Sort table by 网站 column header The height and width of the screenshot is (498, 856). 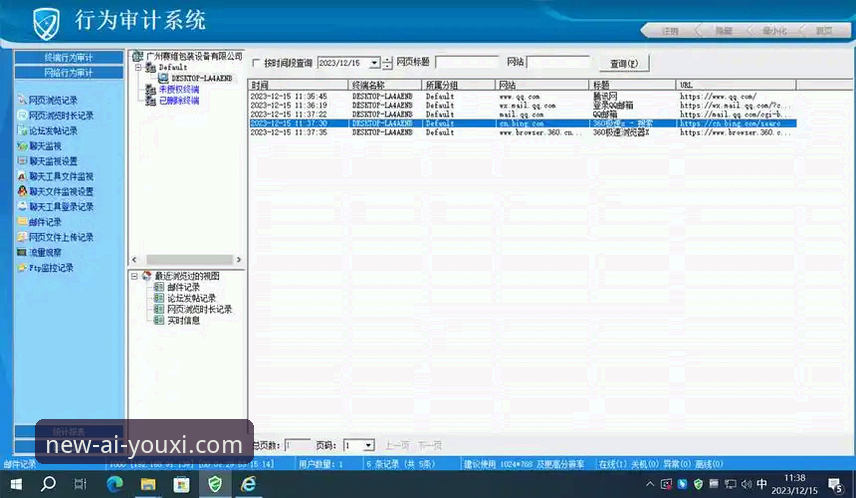542,85
